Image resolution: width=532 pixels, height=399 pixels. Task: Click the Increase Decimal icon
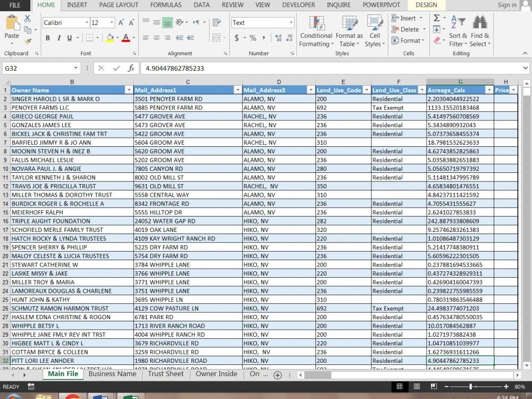click(x=279, y=38)
